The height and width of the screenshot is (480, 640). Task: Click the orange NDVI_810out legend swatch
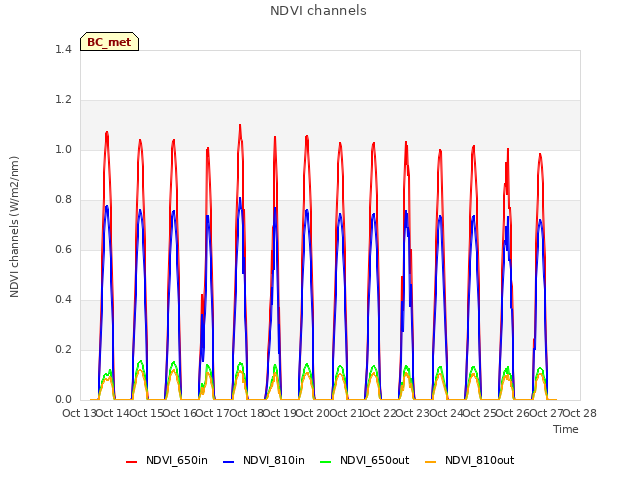coord(430,462)
